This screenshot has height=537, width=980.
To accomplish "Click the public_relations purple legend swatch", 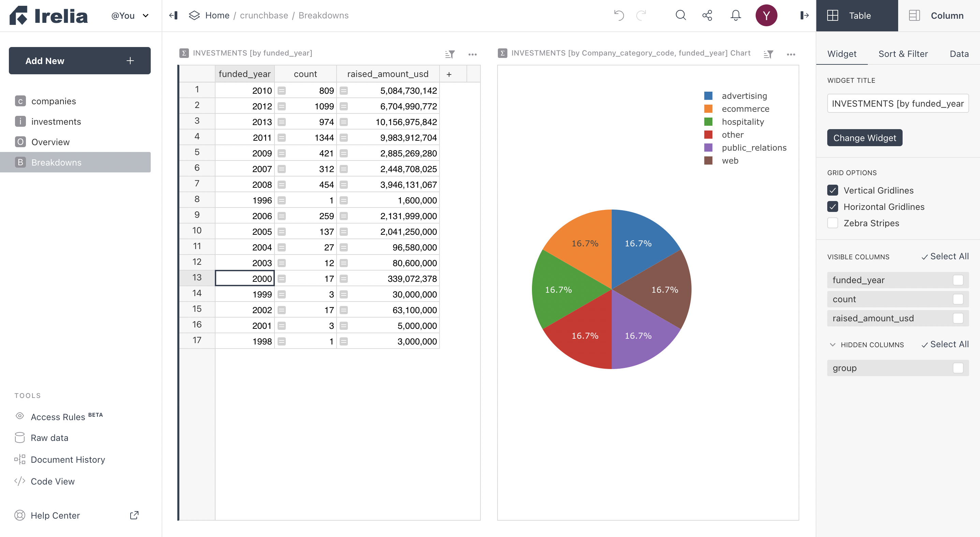I will click(x=708, y=148).
